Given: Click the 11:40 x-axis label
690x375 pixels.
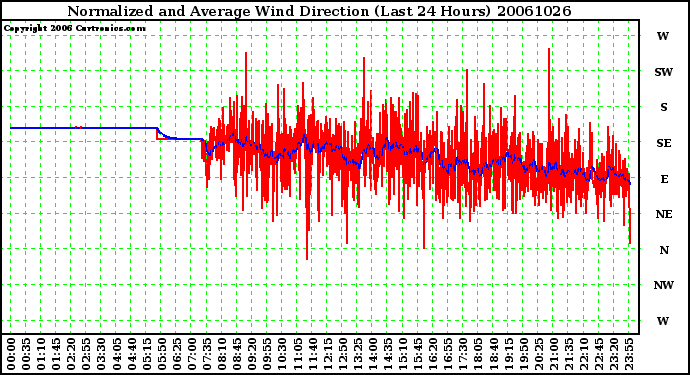Looking at the screenshot, I should pyautogui.click(x=312, y=355).
